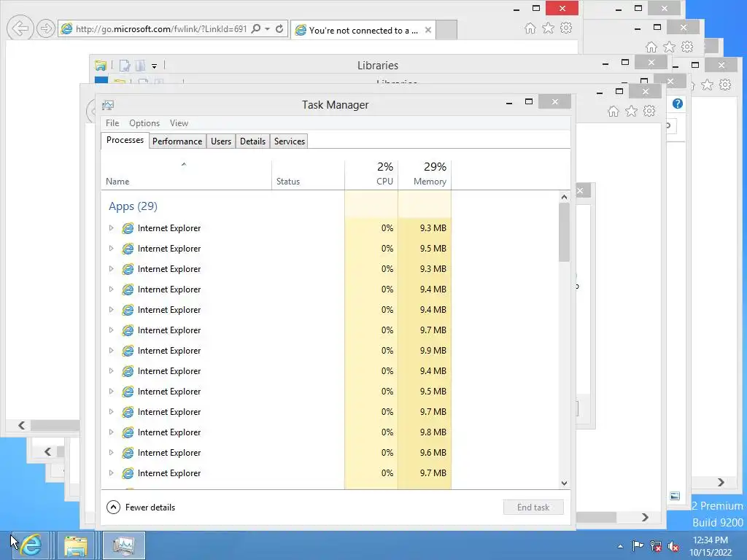Click the 9.6 MB memory value

pyautogui.click(x=433, y=453)
